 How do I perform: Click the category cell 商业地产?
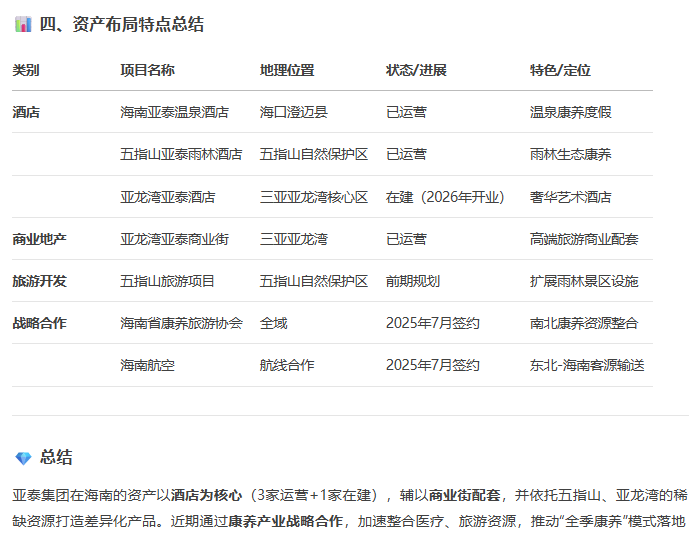(x=39, y=239)
